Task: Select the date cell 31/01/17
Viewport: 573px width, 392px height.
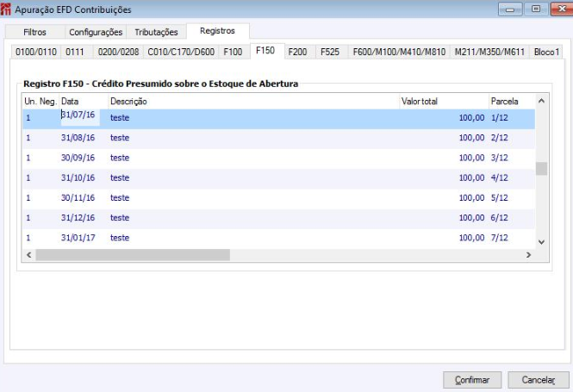Action: 78,238
